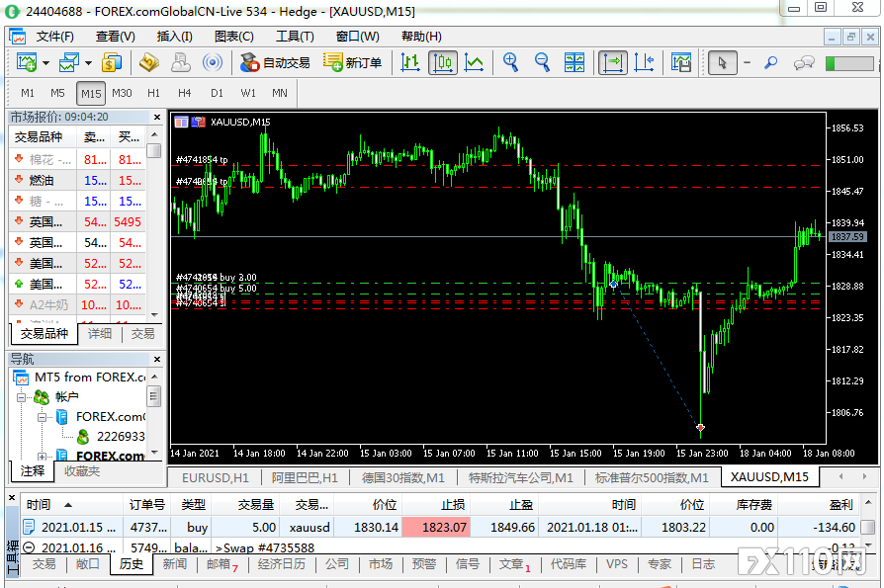Sort history by 时间 column header
This screenshot has width=884, height=588.
[x=71, y=505]
